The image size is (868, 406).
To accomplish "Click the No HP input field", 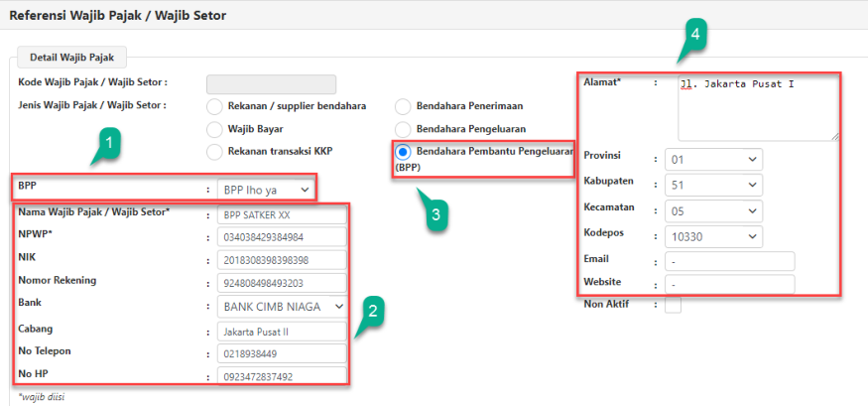I will point(282,376).
